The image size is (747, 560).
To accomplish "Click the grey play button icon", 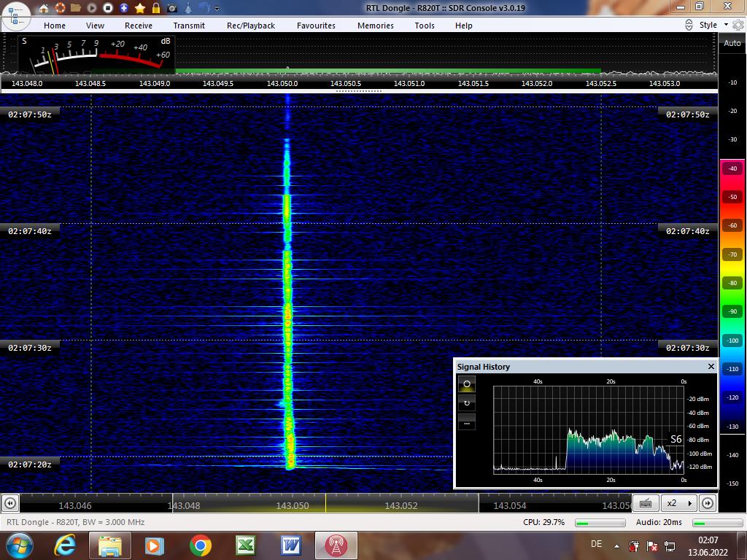I will tap(92, 8).
